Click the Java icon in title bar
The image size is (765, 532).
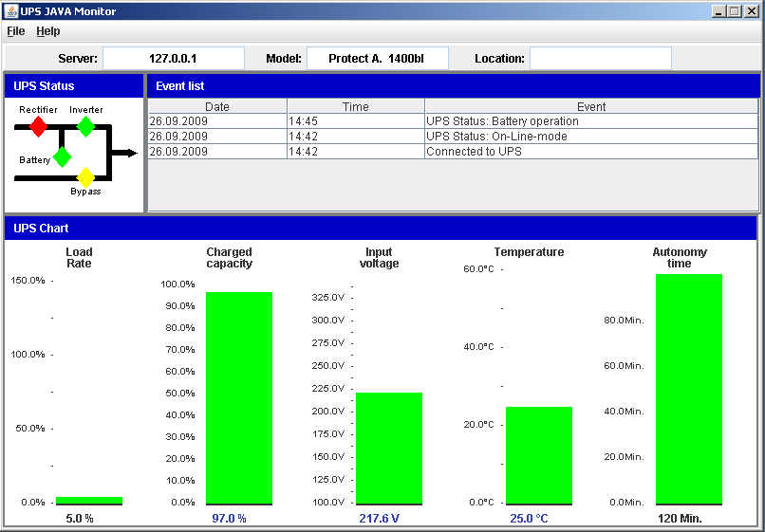coord(11,10)
